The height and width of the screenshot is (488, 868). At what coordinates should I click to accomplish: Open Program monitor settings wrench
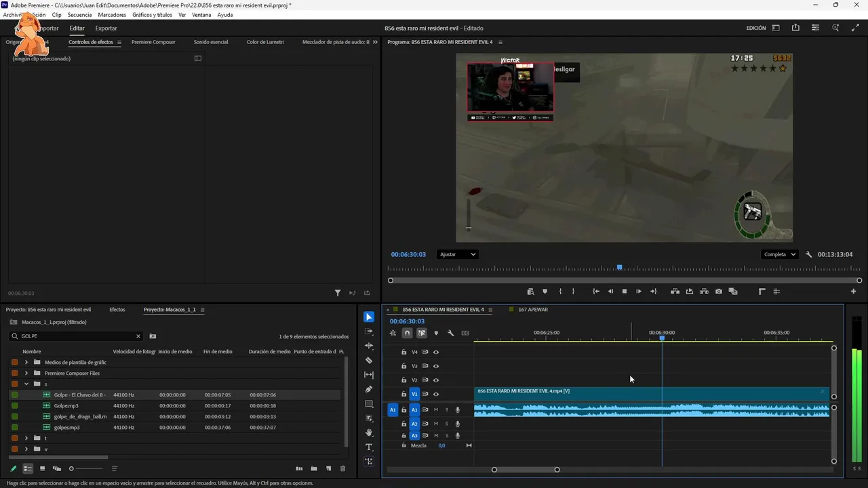pos(809,254)
